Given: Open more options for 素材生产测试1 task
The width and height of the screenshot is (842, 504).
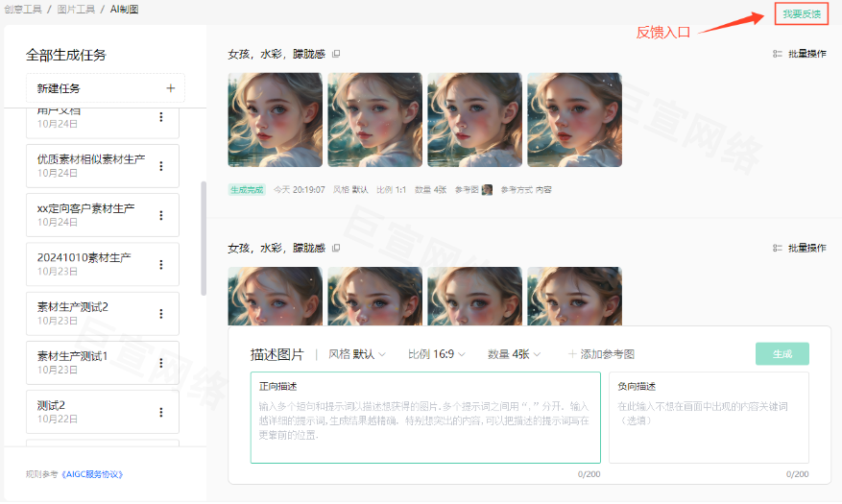Looking at the screenshot, I should (161, 363).
